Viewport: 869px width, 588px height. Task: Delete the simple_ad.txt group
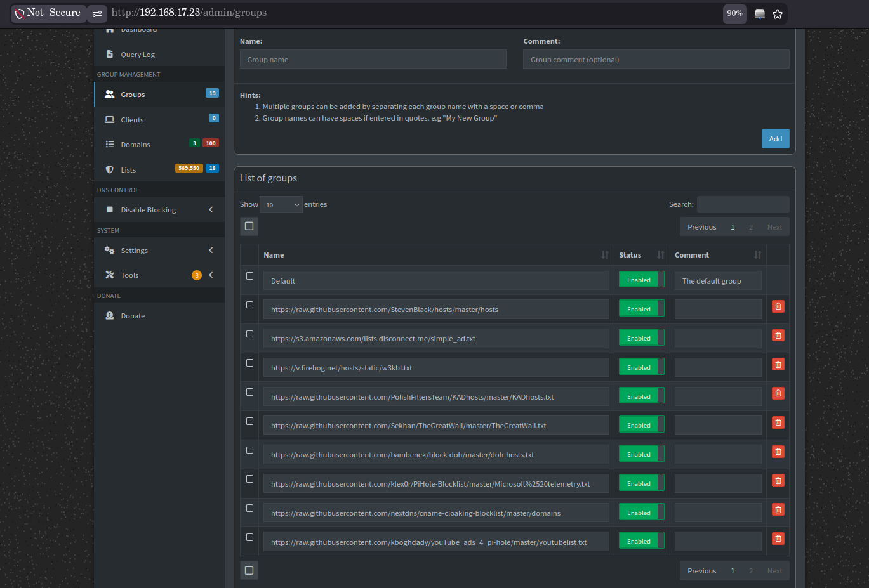click(x=778, y=336)
